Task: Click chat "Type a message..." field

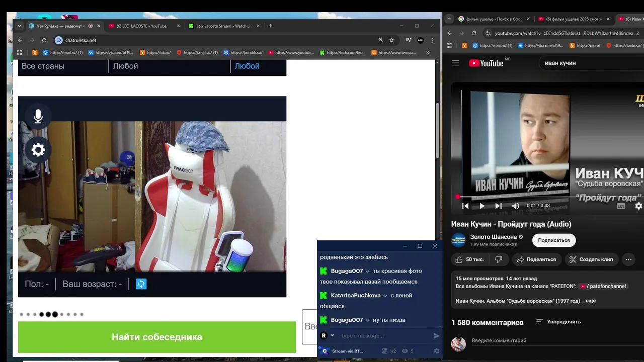Action: pyautogui.click(x=384, y=336)
